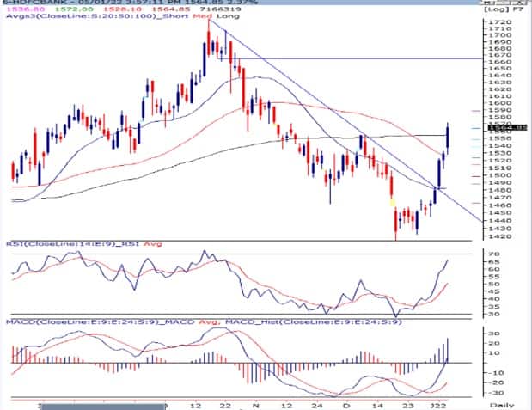
Task: Click the current price tag 1564.85
Action: 513,128
